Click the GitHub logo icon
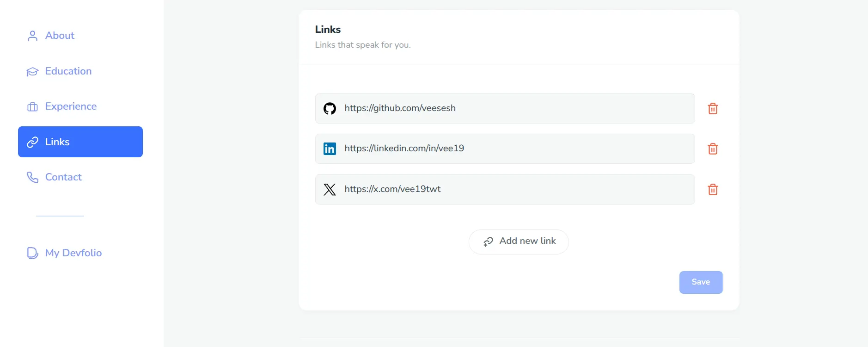 tap(330, 109)
